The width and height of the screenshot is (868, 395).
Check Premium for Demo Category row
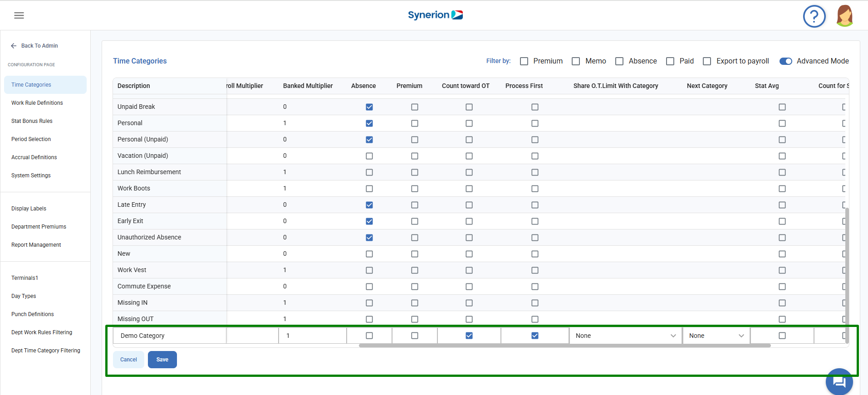[415, 336]
